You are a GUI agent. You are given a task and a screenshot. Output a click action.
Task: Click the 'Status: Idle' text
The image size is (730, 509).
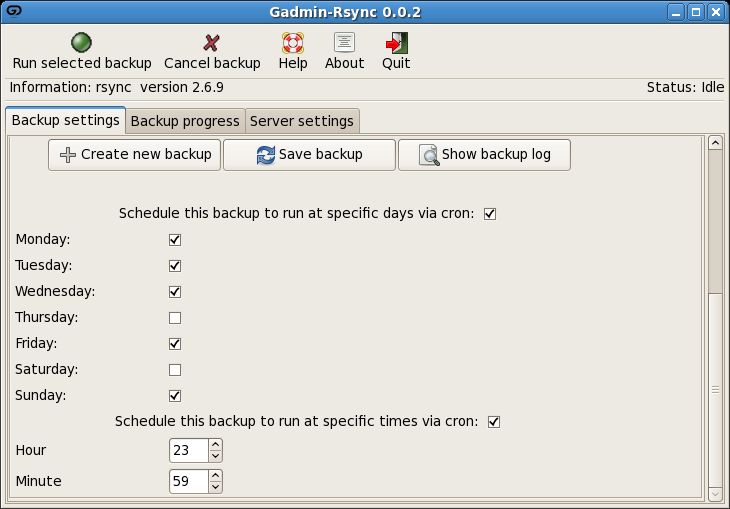[685, 87]
